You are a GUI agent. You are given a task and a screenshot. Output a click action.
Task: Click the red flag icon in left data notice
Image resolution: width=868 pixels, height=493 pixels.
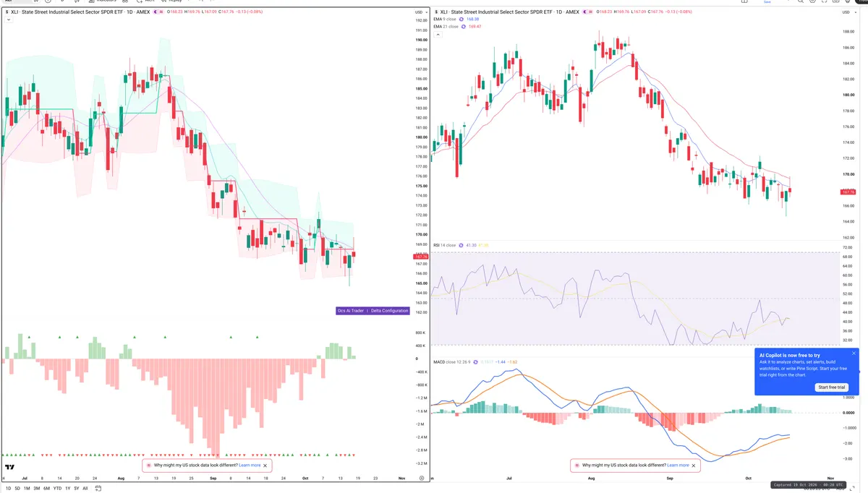(148, 466)
